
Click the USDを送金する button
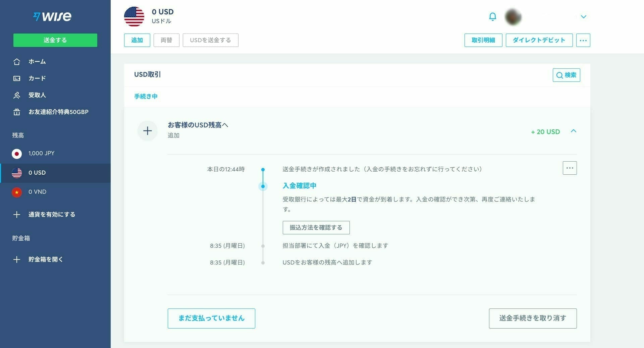tap(211, 40)
